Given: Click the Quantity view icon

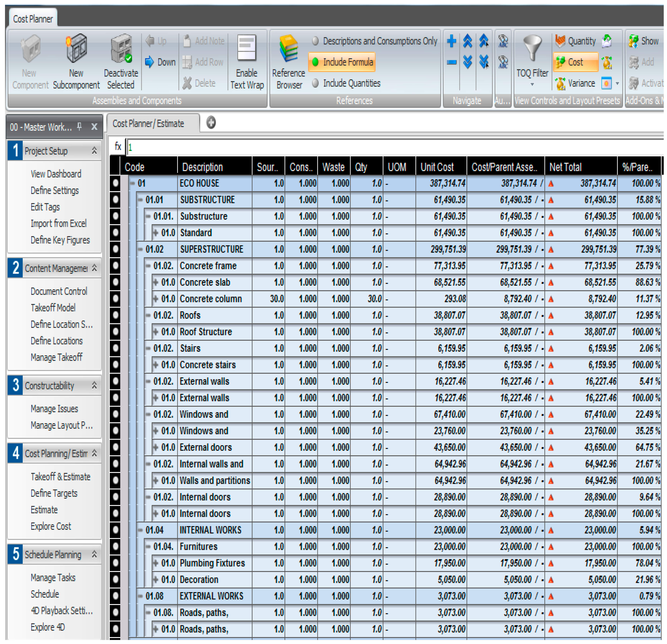Looking at the screenshot, I should 560,41.
